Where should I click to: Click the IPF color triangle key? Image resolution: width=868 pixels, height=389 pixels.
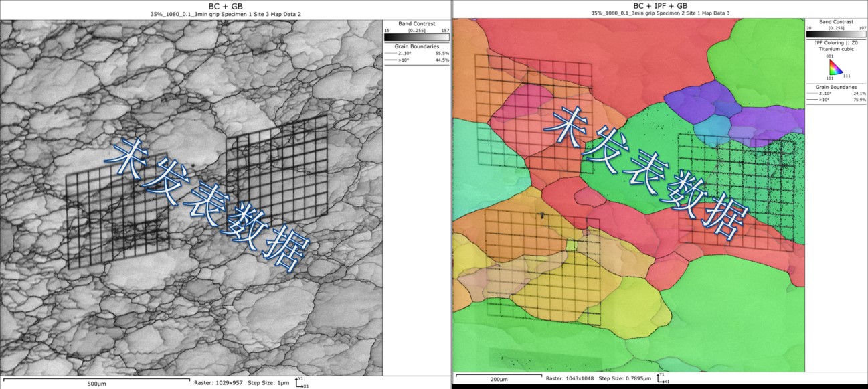[833, 68]
